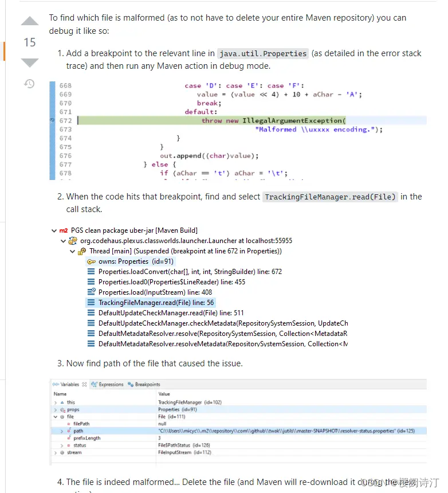
Task: Click the Value column header
Action: (x=164, y=394)
